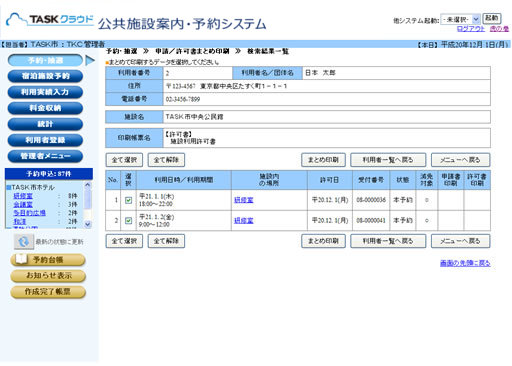
Task: Click the 状態 column header
Action: tap(403, 180)
